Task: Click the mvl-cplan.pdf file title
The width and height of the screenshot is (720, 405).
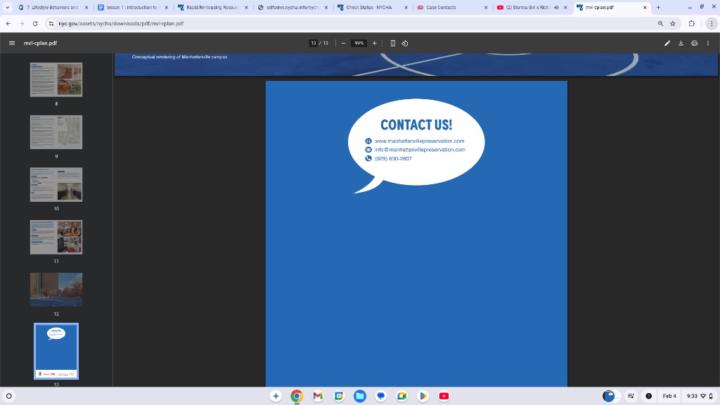Action: coord(40,43)
